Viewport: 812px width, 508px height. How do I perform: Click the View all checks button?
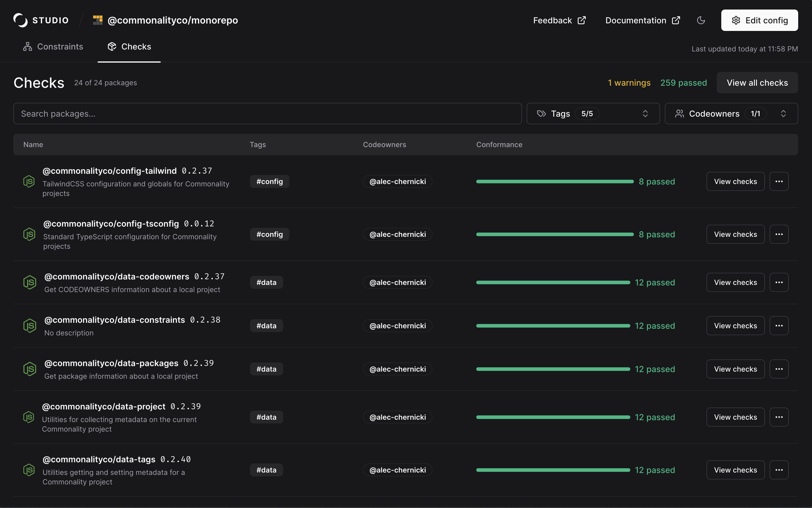(757, 83)
